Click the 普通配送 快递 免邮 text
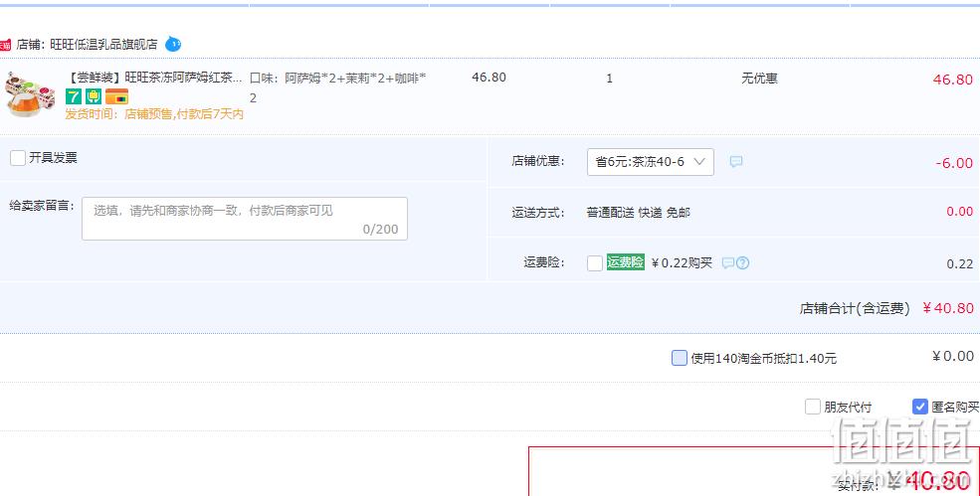Viewport: 980px width, 496px height. pos(638,213)
